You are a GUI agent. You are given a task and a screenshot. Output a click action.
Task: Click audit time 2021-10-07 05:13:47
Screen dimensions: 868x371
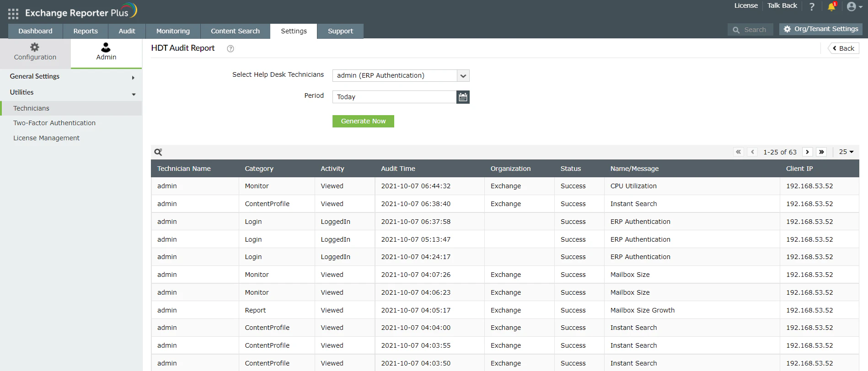point(416,239)
